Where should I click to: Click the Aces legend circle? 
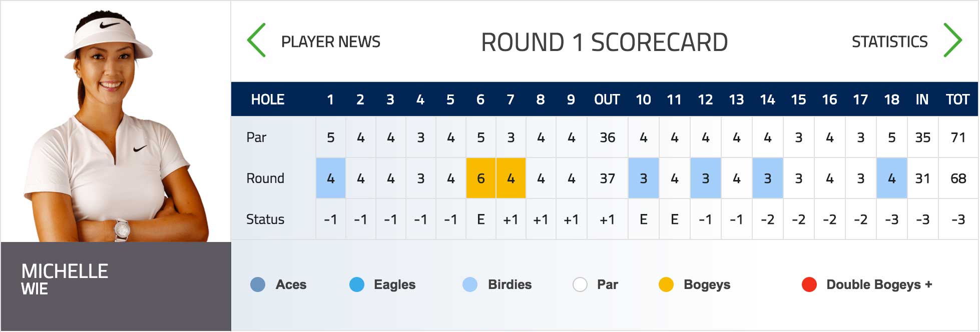point(258,284)
